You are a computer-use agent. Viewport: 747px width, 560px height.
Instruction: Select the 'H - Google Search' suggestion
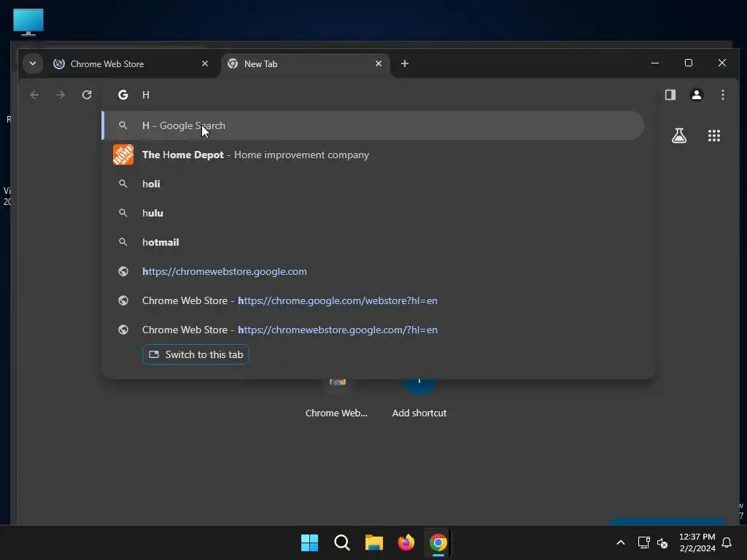click(373, 125)
